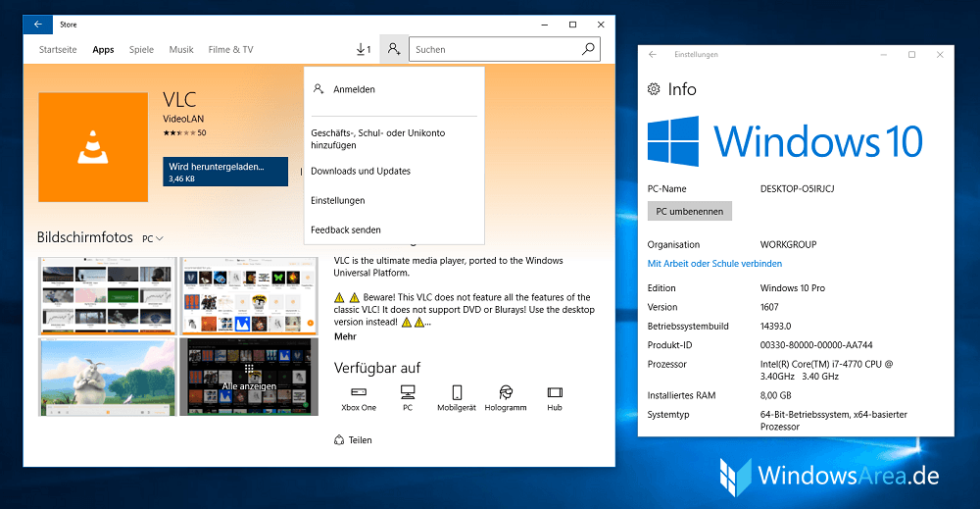The height and width of the screenshot is (509, 980).
Task: Select the Mobilgerät platform icon
Action: pyautogui.click(x=456, y=392)
